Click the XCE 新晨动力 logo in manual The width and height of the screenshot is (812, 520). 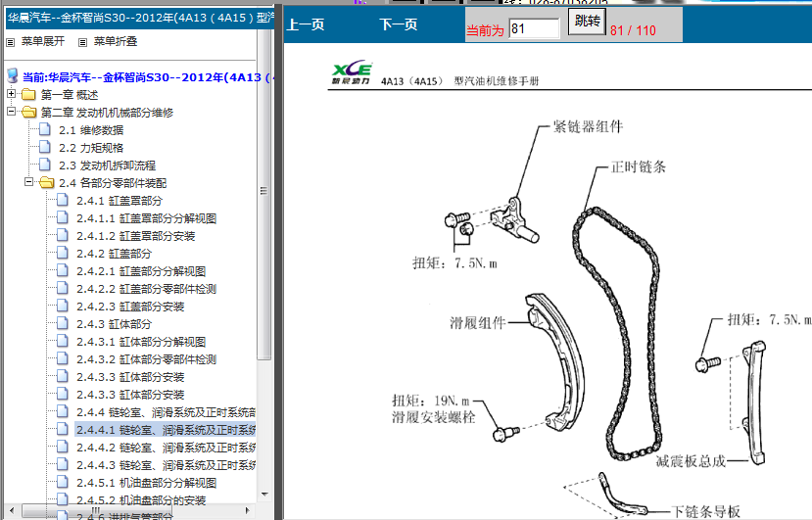[x=353, y=72]
